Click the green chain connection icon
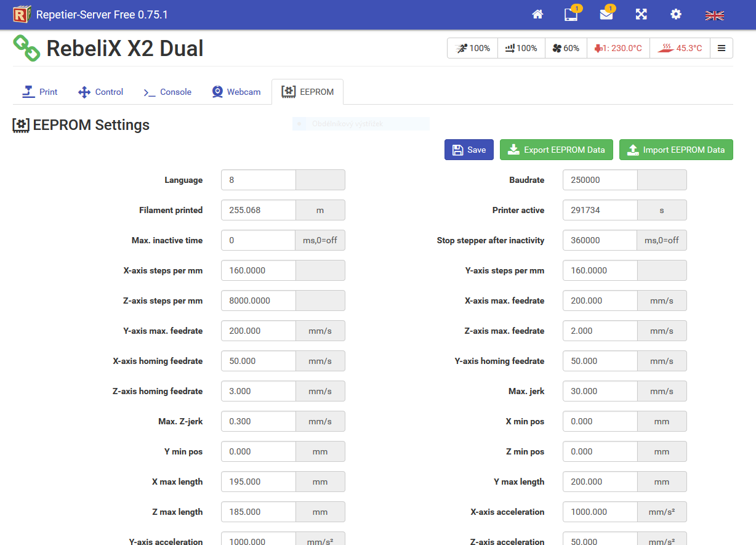 (26, 48)
